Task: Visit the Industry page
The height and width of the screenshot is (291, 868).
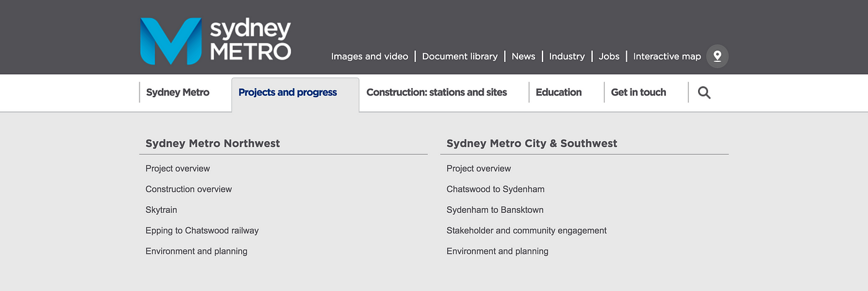Action: click(567, 56)
